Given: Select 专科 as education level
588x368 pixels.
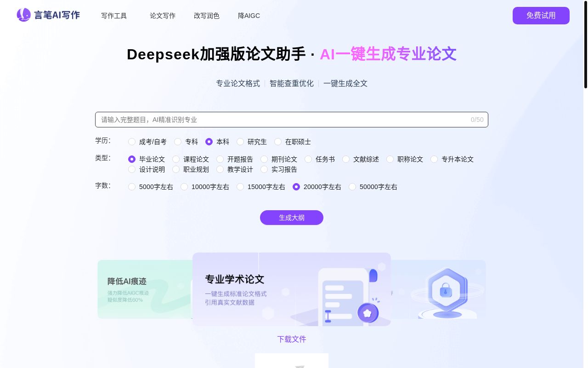Looking at the screenshot, I should pos(178,142).
